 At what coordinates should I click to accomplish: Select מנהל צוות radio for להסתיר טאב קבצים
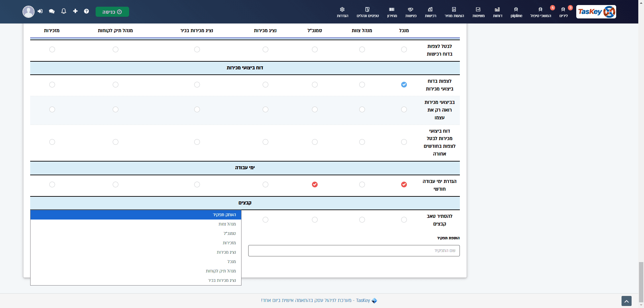362,220
